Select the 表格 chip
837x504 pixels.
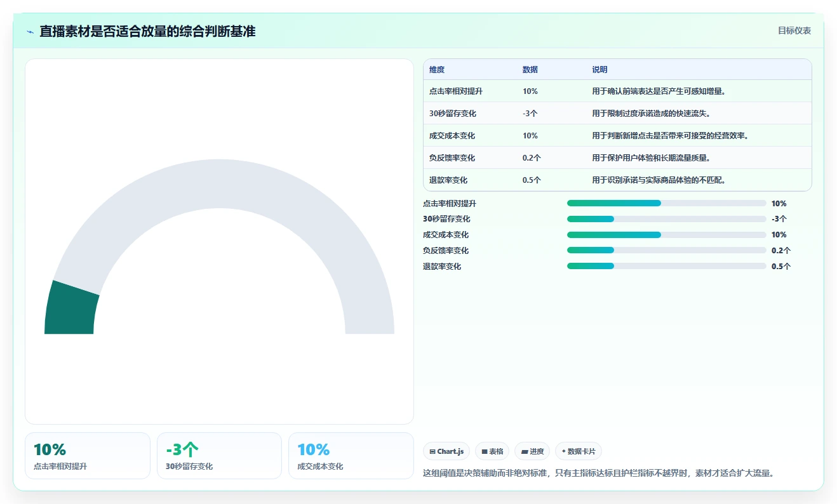(x=492, y=451)
